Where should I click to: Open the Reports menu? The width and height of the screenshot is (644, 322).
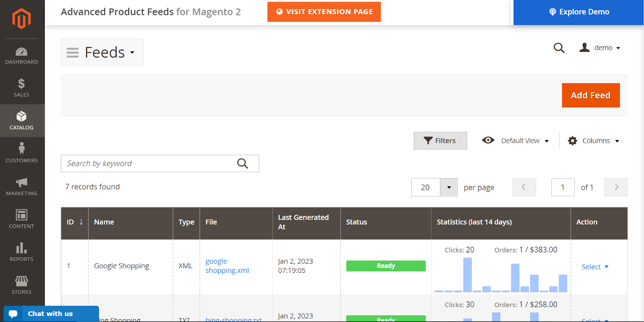(x=22, y=252)
